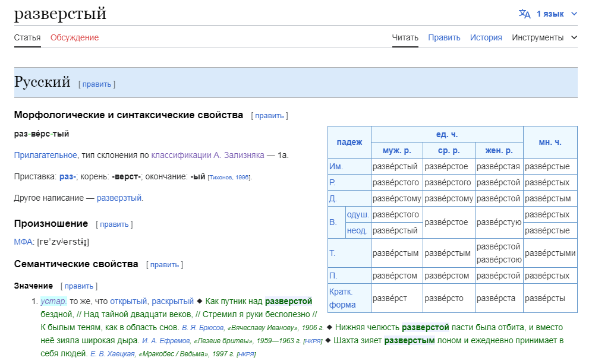Click the 'одуш.' row label

358,214
